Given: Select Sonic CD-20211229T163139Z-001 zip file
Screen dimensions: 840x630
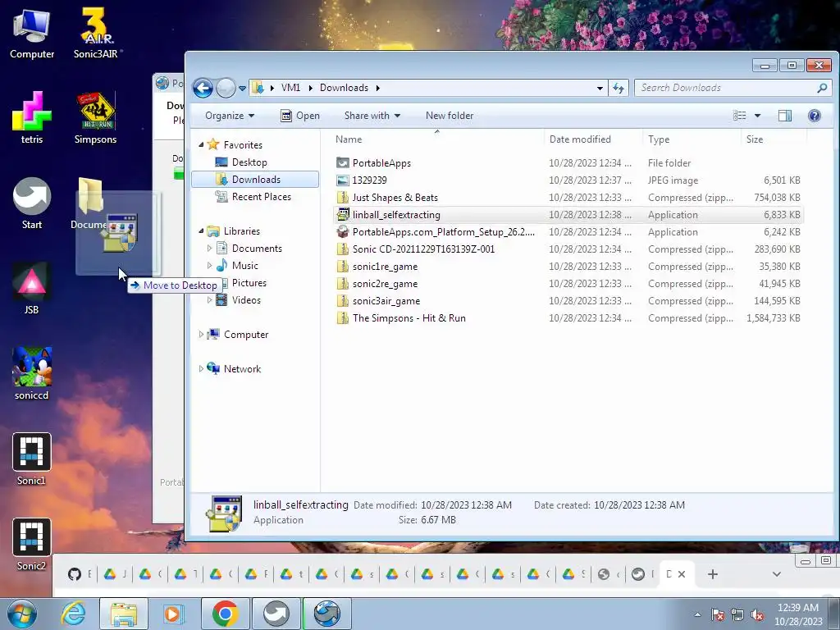Looking at the screenshot, I should point(568,249).
